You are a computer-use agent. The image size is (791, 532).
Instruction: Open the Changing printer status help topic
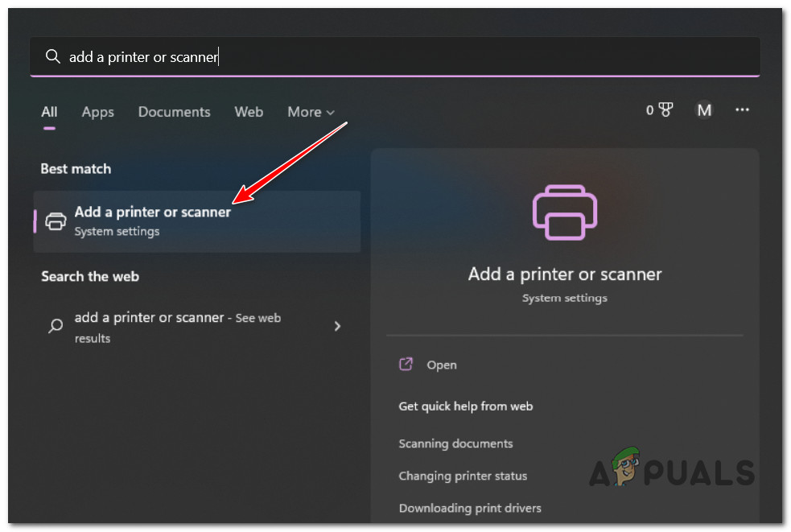463,476
